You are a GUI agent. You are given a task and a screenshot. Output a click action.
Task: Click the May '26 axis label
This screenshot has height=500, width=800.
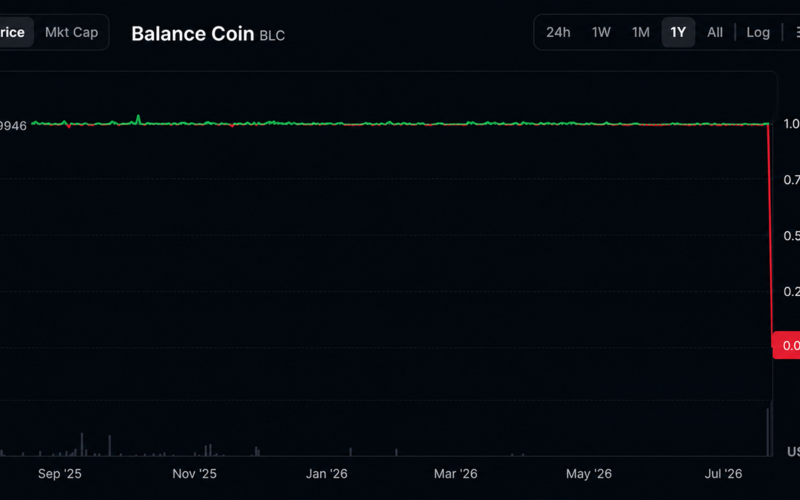(589, 473)
